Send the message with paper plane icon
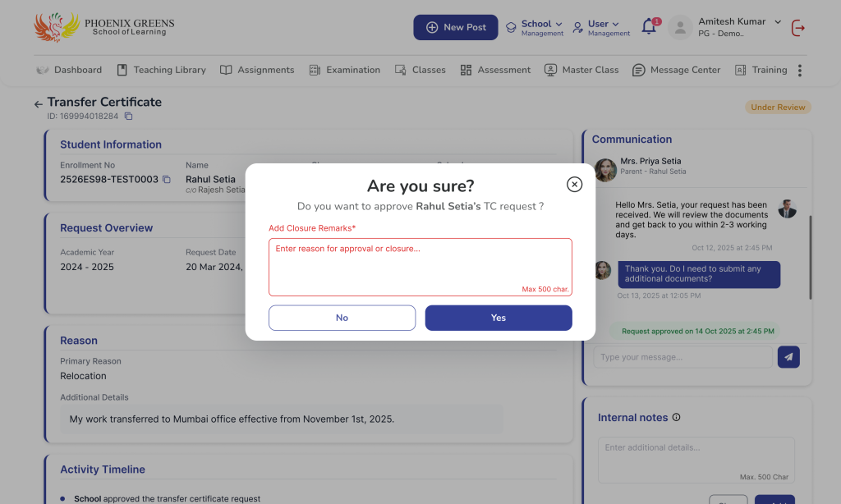Screen dimensions: 841x504 point(788,357)
